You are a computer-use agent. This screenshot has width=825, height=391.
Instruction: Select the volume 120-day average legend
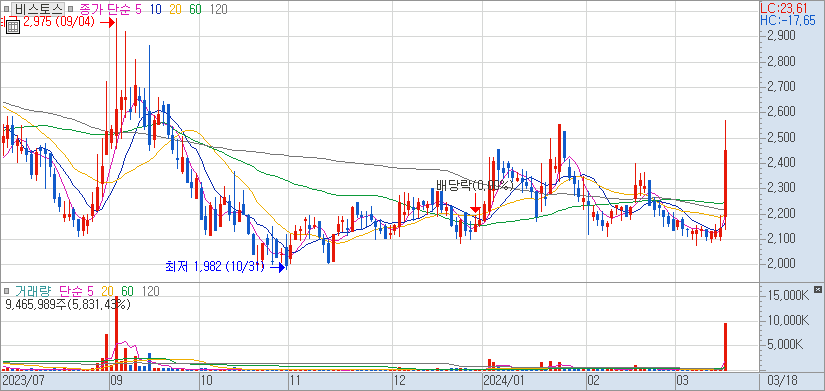pyautogui.click(x=152, y=291)
